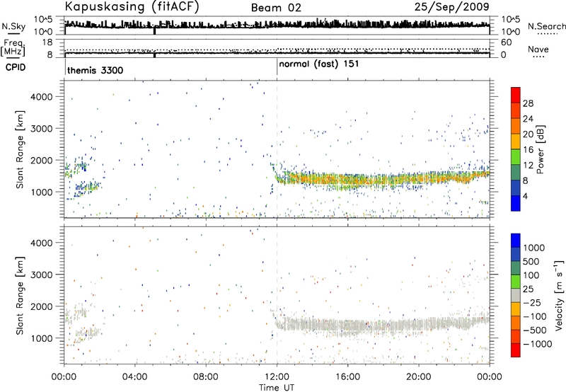This screenshot has width=566, height=392.
Task: Click the '60' Nave axis value
Action: (506, 42)
